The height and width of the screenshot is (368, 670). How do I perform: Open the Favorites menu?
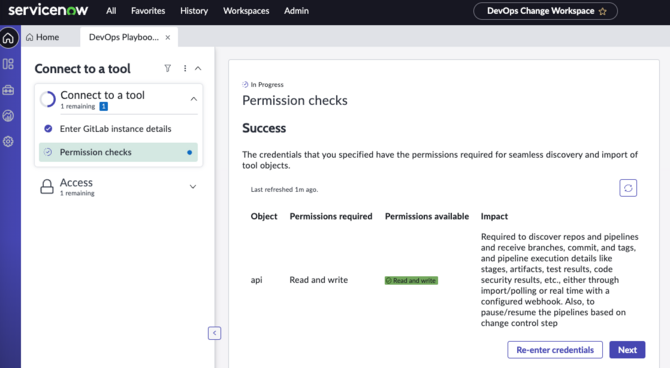pos(148,11)
